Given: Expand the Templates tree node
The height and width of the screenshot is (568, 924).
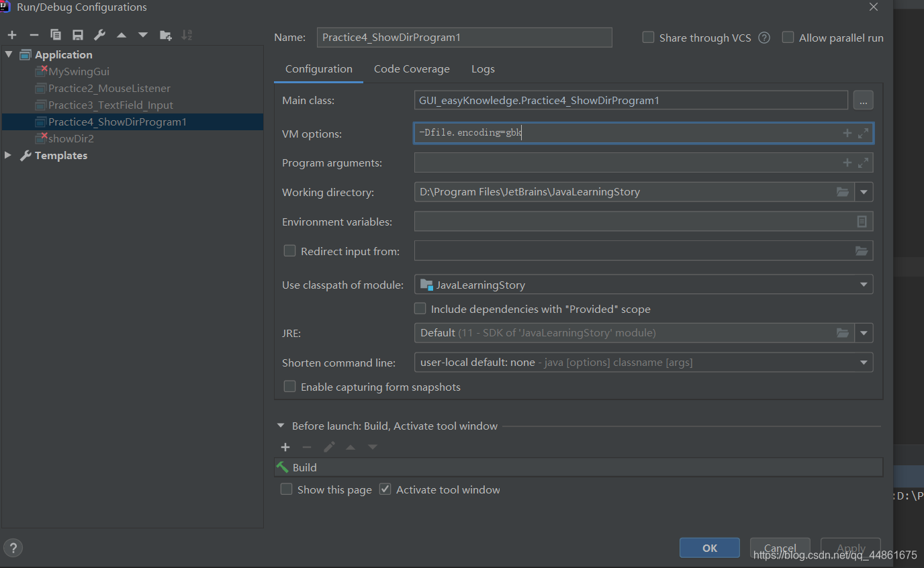Looking at the screenshot, I should point(9,155).
